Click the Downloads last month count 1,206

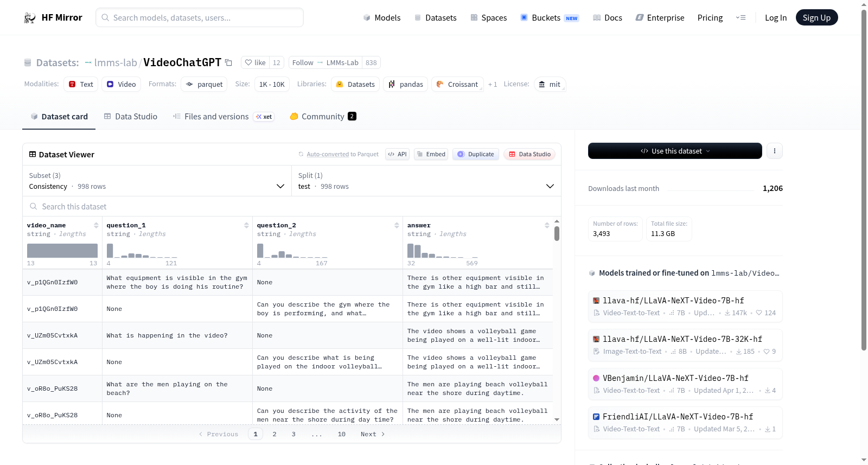click(773, 188)
